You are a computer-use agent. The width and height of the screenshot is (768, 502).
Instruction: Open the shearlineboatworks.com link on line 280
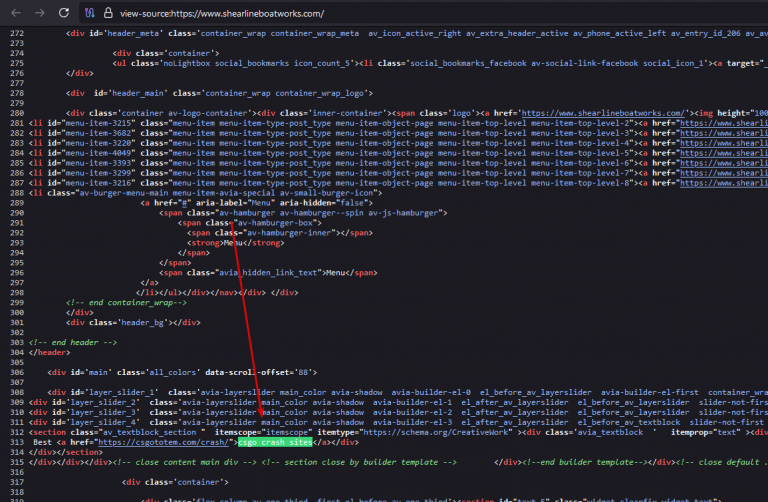tap(602, 113)
